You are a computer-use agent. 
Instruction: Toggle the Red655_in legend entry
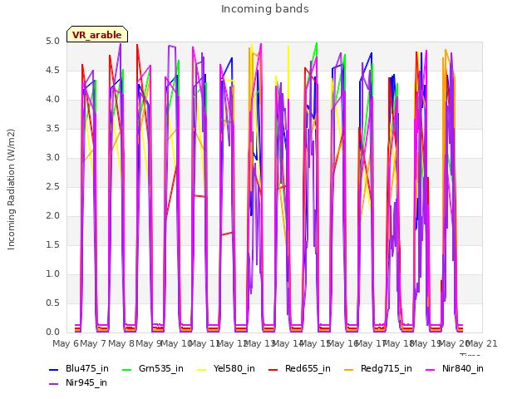click(x=299, y=368)
